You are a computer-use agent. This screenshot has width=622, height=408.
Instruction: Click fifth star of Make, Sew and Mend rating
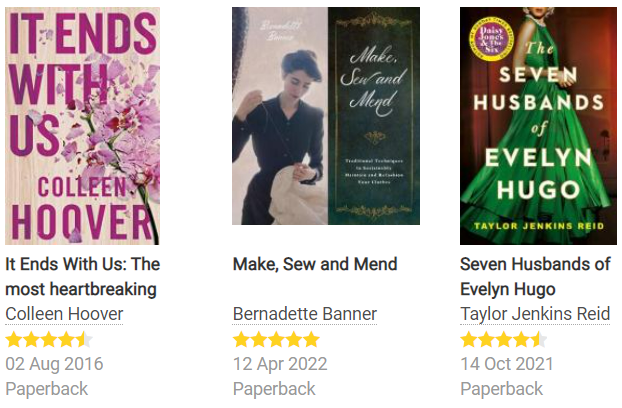point(311,340)
